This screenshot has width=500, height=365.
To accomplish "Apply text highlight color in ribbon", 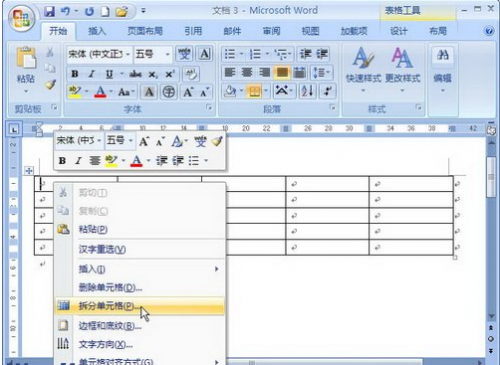I will point(75,92).
